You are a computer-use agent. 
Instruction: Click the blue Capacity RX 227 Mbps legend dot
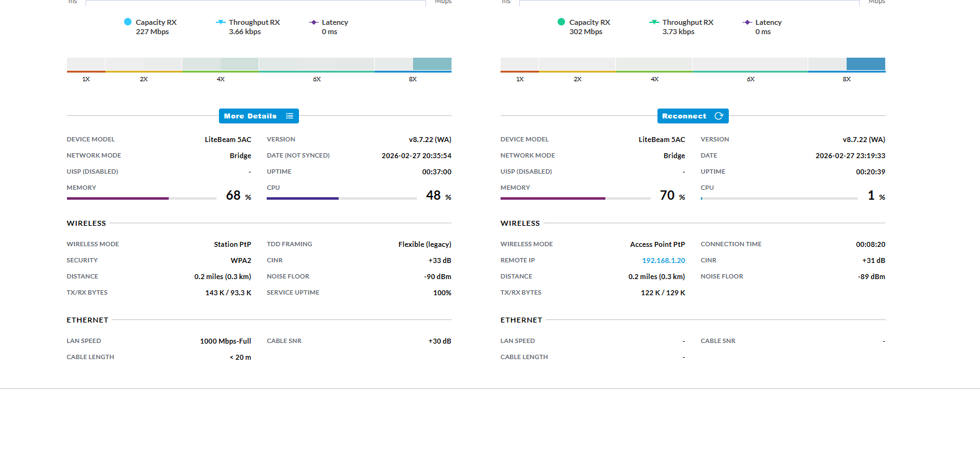(x=128, y=22)
